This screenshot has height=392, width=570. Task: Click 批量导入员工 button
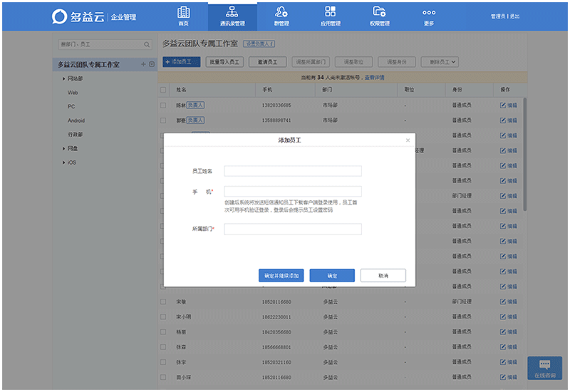coord(224,62)
